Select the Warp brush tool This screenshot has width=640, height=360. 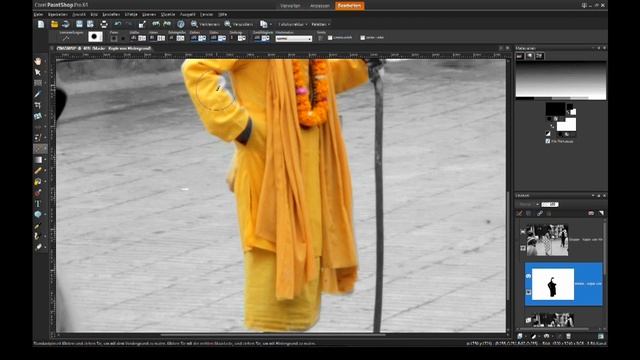tap(38, 236)
